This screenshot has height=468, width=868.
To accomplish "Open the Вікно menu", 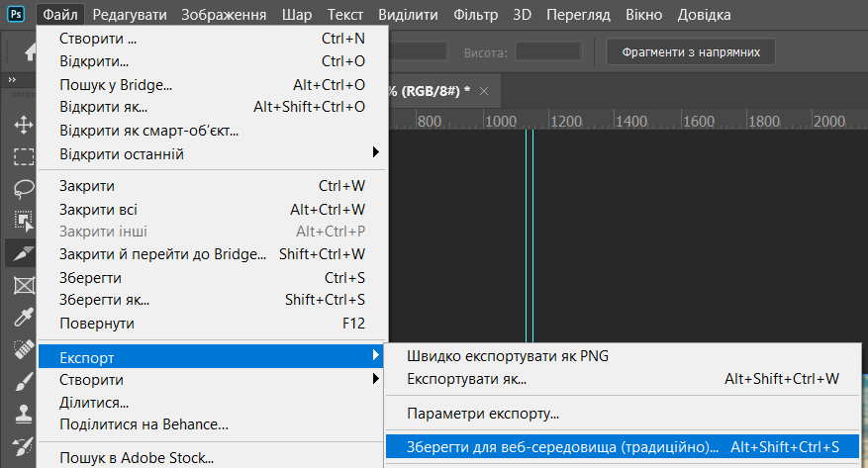I will (643, 15).
